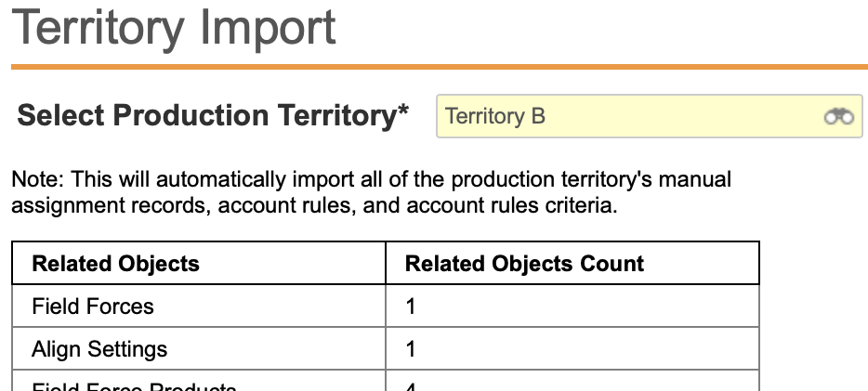Click the orange divider below the heading

[x=440, y=67]
